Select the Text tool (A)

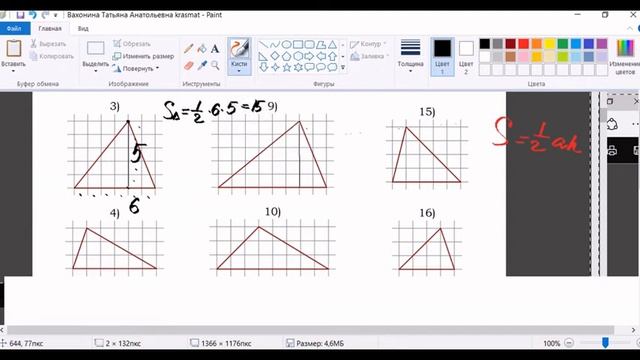click(x=215, y=49)
